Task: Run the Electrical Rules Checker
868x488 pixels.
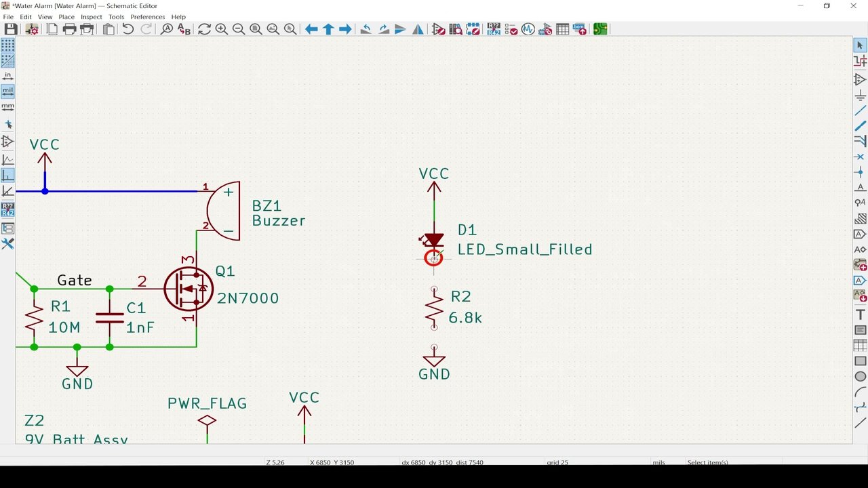Action: click(x=511, y=29)
